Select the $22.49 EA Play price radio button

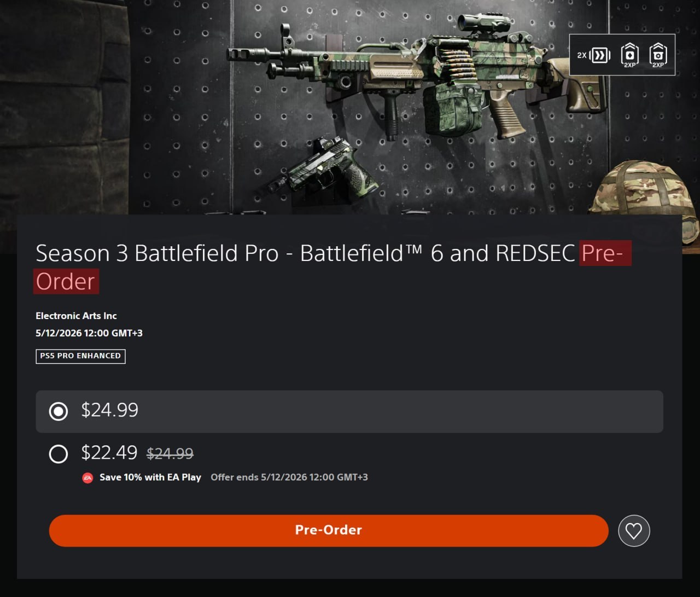point(59,454)
